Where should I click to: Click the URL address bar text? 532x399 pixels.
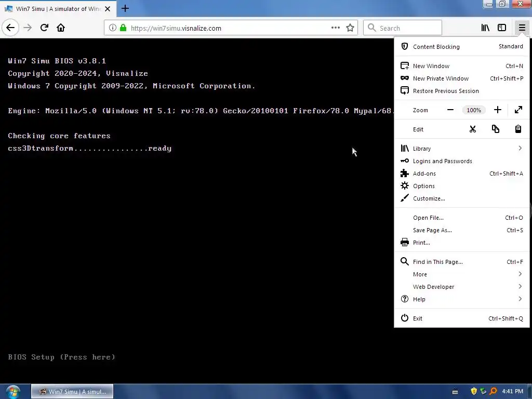tap(176, 28)
